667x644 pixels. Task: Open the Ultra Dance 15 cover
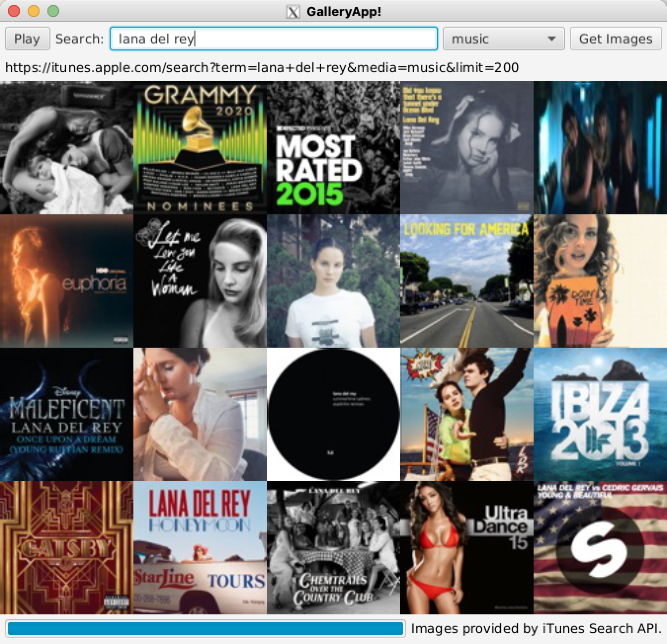467,548
